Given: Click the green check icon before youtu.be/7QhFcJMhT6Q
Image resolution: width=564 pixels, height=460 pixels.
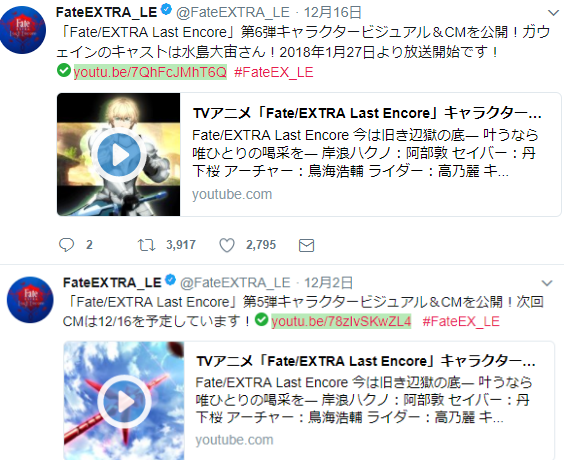Looking at the screenshot, I should coord(64,70).
